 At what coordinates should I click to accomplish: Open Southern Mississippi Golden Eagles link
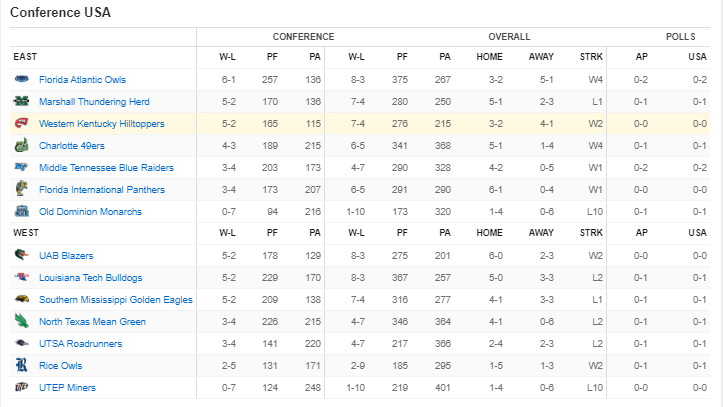(x=116, y=300)
